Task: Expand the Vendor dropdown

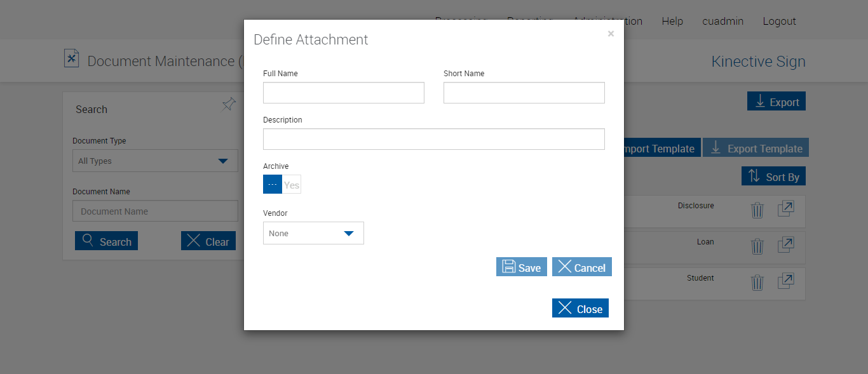Action: [313, 233]
